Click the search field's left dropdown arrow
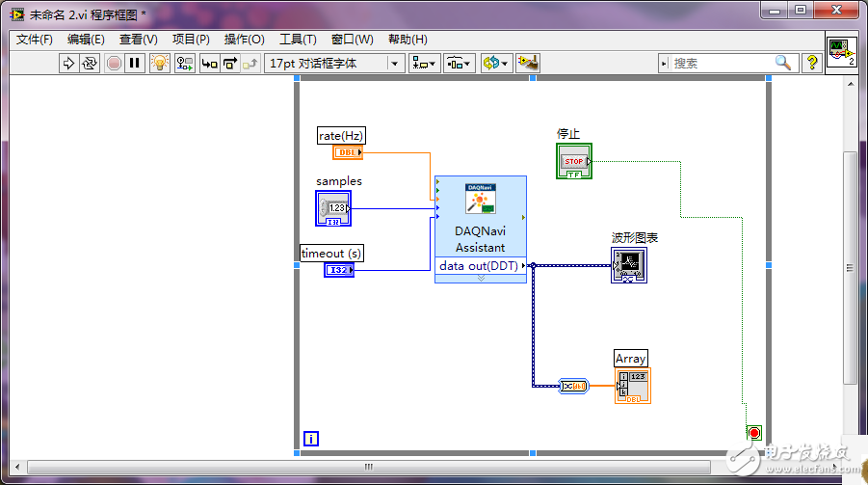 (665, 64)
